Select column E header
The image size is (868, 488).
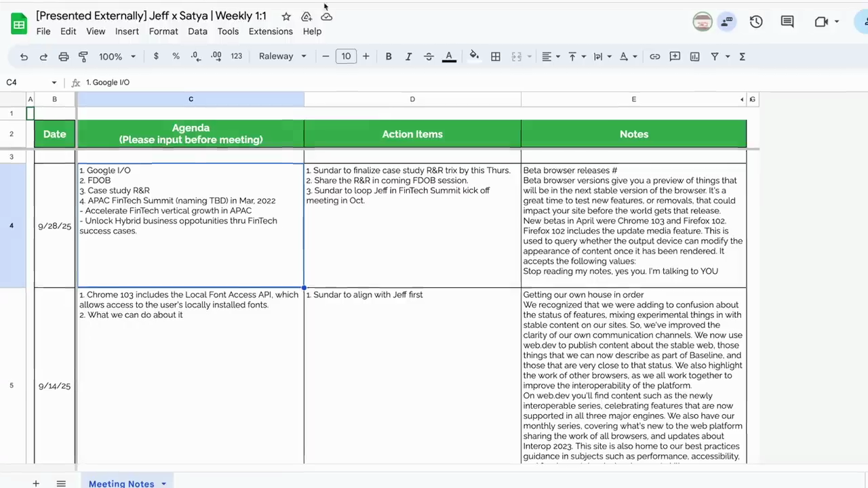coord(634,99)
